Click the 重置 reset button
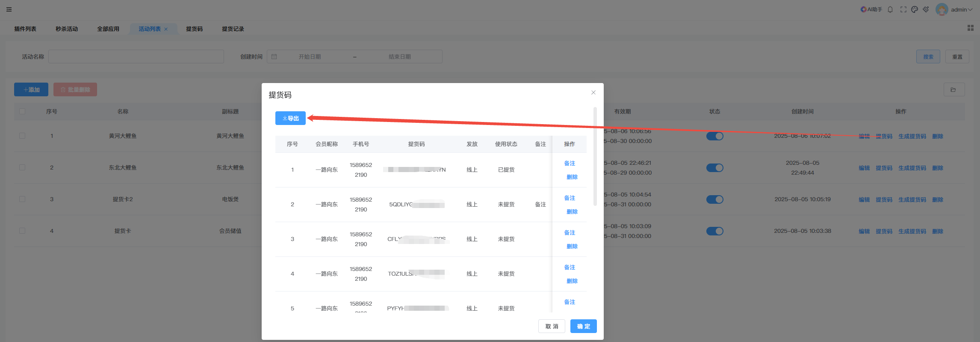980x342 pixels. click(x=957, y=57)
